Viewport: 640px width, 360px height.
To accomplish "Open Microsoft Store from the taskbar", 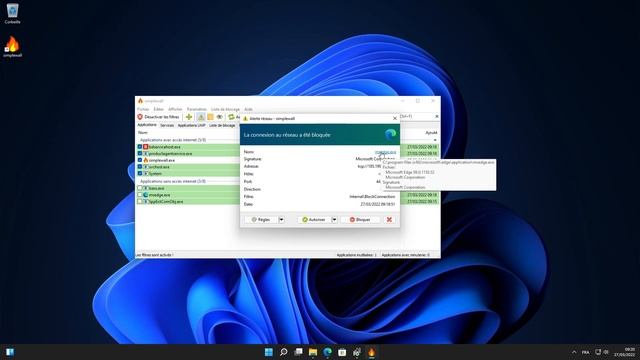I will [x=342, y=352].
